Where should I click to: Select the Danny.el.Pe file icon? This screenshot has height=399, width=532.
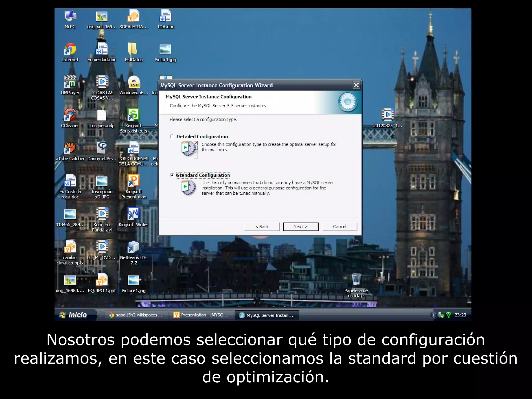click(102, 148)
